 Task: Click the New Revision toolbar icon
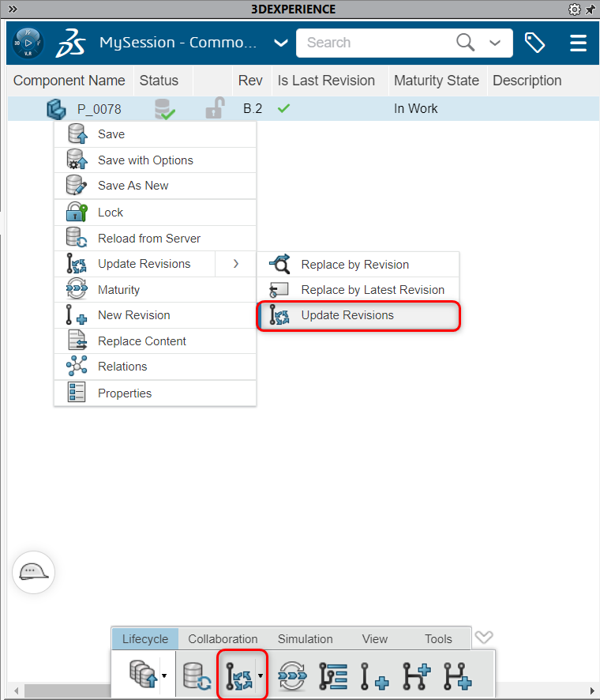(374, 676)
